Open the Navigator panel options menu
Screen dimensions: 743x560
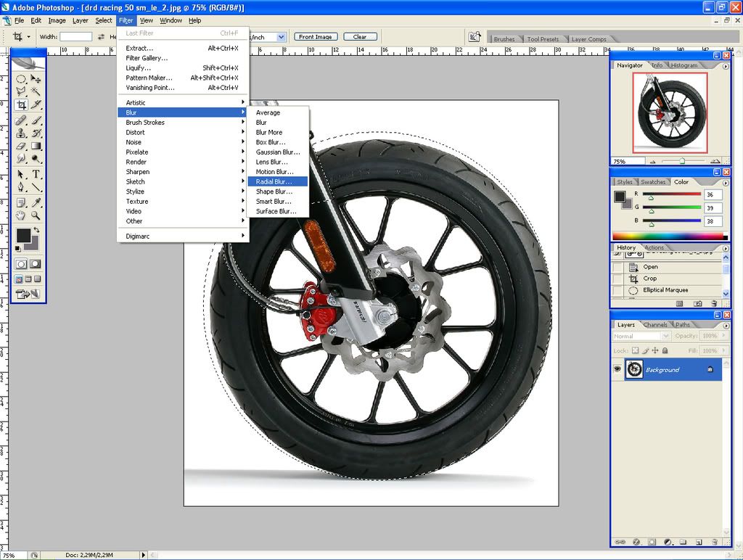[x=725, y=66]
